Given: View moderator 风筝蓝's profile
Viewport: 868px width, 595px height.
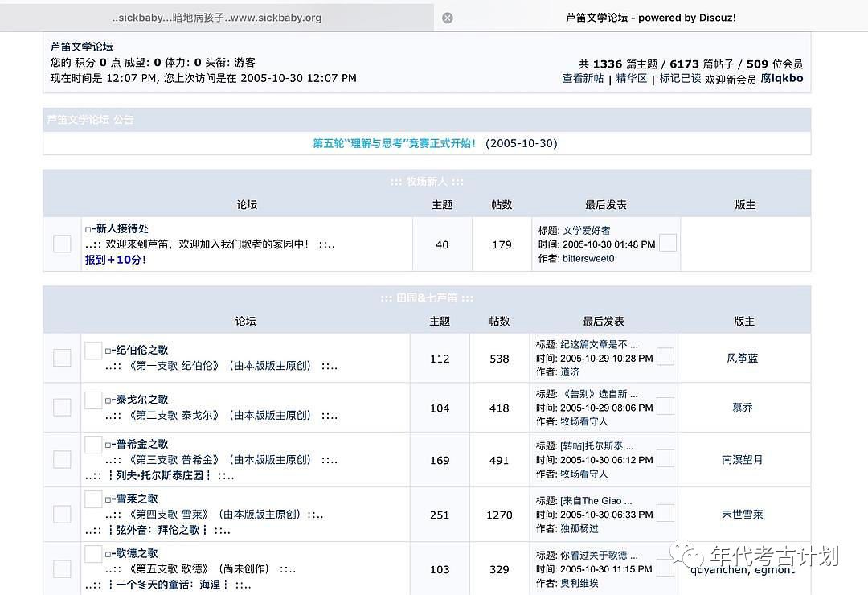Looking at the screenshot, I should (742, 358).
